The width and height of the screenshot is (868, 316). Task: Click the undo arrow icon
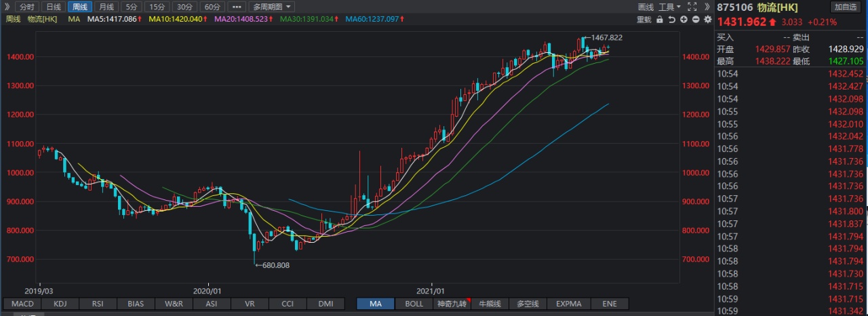tap(671, 20)
